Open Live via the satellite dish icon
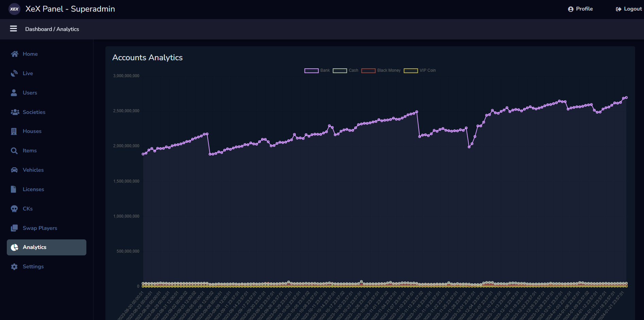Screen dimensions: 644x320 tap(14, 73)
